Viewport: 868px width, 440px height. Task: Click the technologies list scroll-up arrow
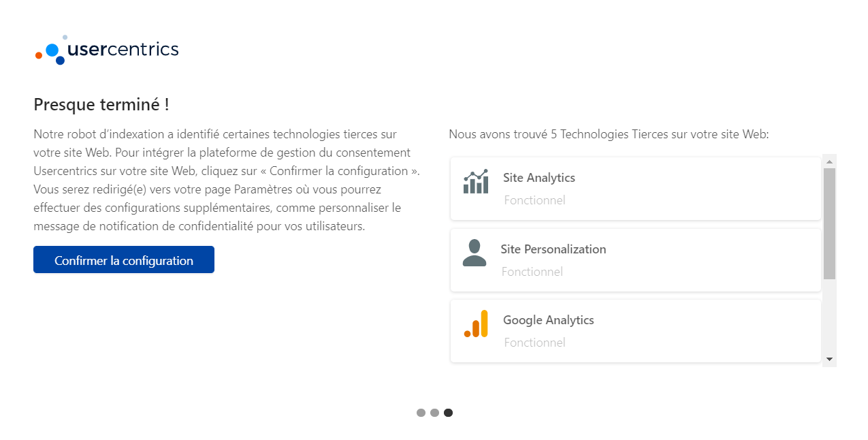click(x=829, y=161)
